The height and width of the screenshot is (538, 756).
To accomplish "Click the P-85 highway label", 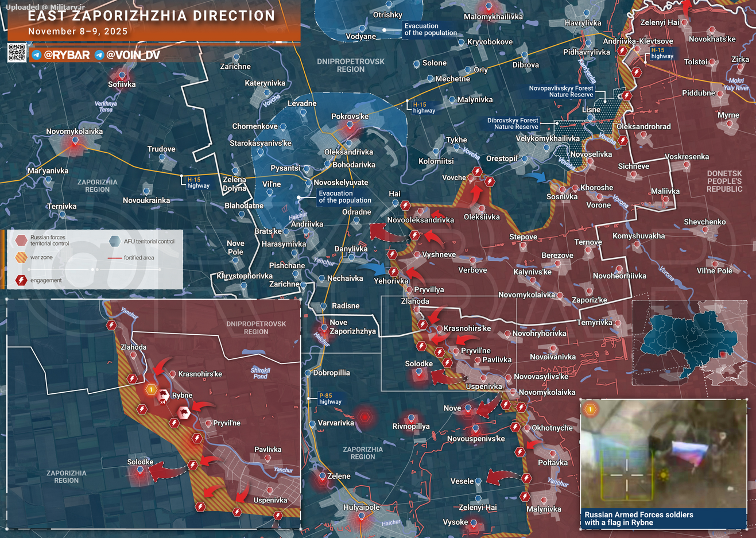I will (329, 398).
